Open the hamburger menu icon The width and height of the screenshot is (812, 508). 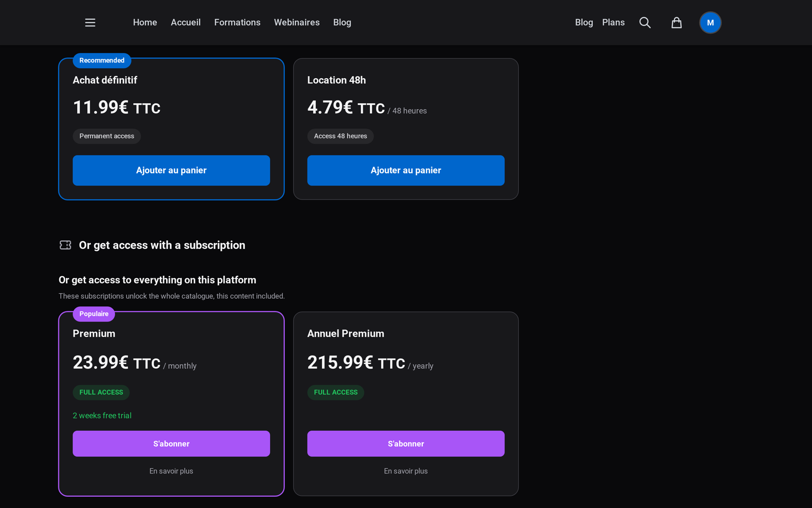point(90,22)
